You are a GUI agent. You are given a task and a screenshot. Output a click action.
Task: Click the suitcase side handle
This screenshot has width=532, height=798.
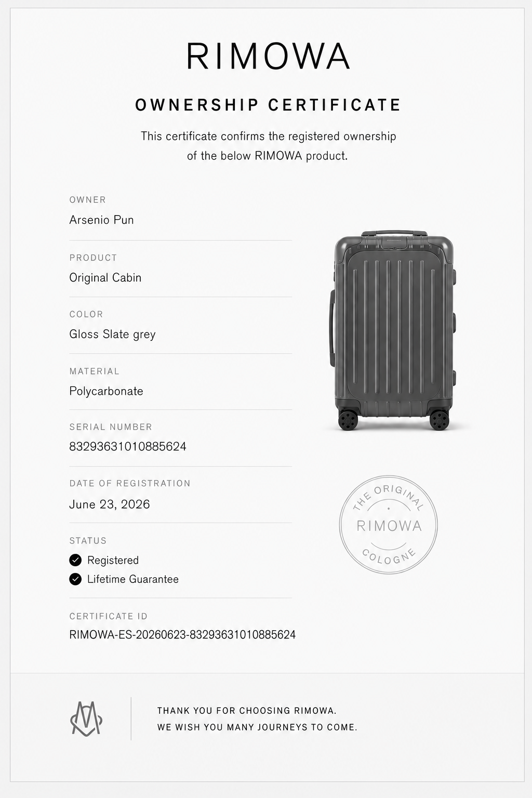pos(331,328)
